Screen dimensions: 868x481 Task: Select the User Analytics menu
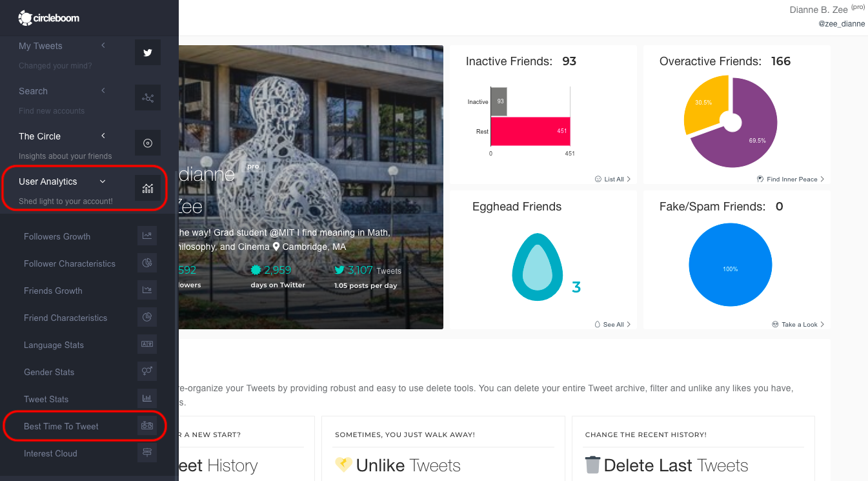click(x=48, y=181)
